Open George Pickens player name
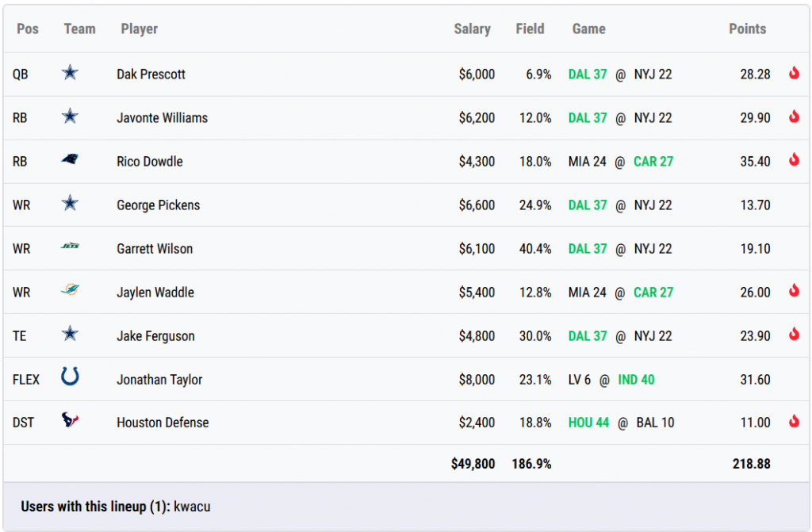The width and height of the screenshot is (812, 532). (158, 205)
